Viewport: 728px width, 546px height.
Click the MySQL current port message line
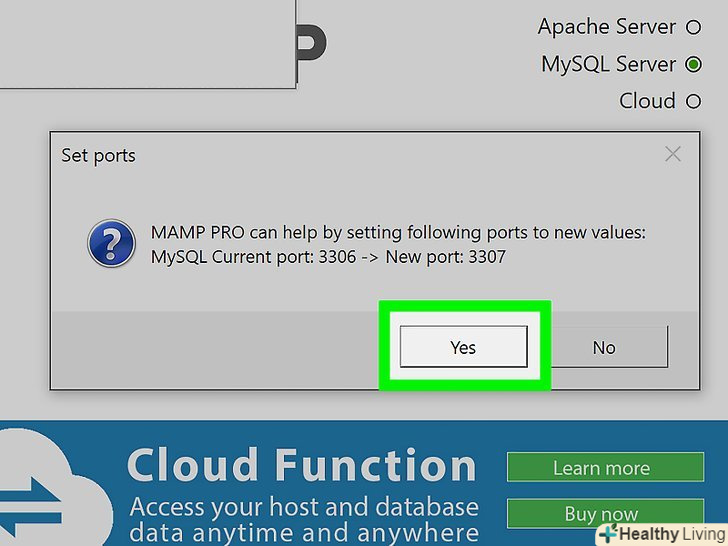pyautogui.click(x=328, y=257)
